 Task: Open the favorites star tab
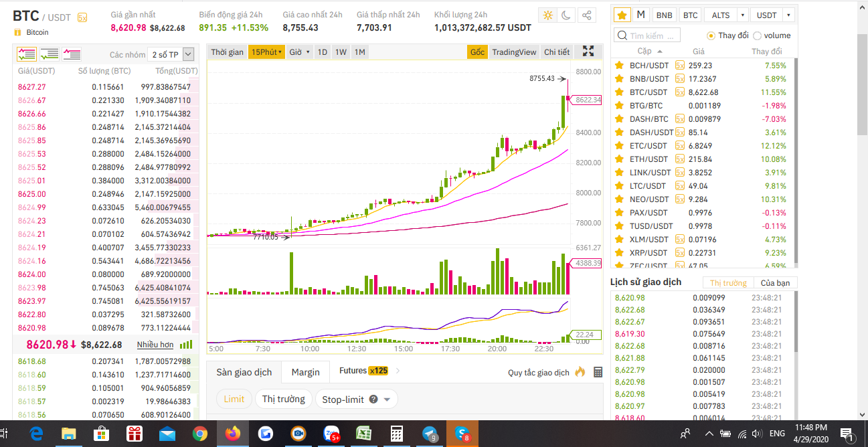coord(622,15)
